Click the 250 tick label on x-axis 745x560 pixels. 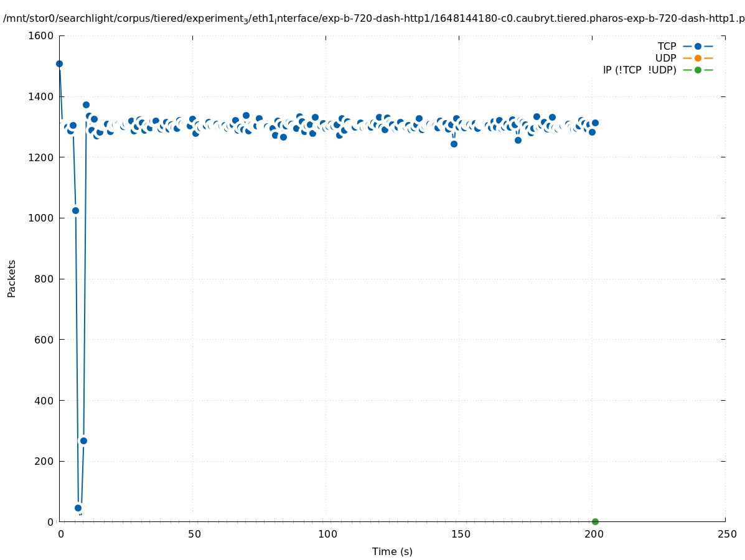click(726, 534)
